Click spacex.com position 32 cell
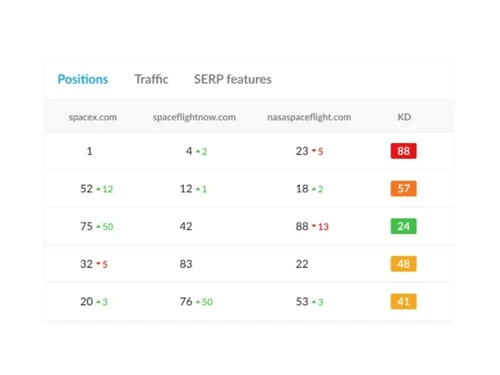 coord(86,264)
